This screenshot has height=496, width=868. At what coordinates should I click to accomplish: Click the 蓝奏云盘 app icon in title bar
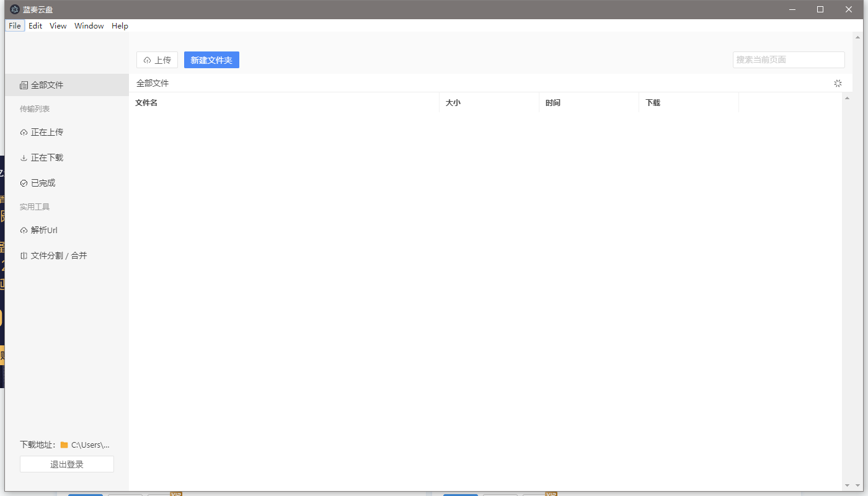15,9
